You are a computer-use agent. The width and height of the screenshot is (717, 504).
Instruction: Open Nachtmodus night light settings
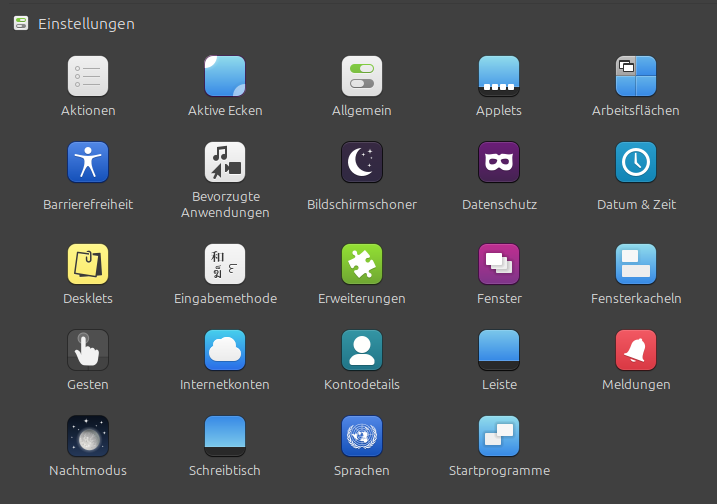[88, 436]
